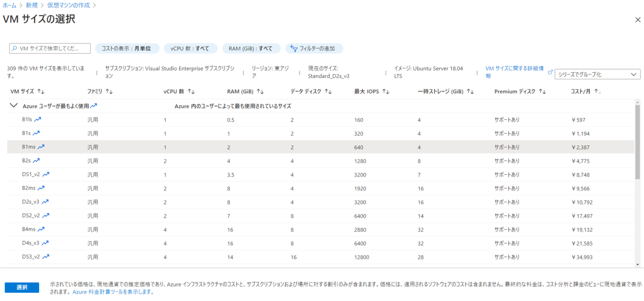
Task: Select the B1ls row name
Action: click(28, 119)
